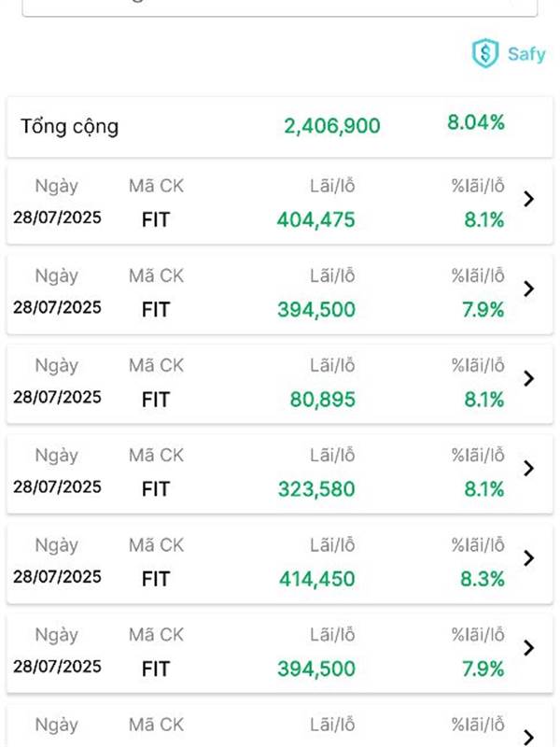The height and width of the screenshot is (747, 560).
Task: Select the 8.3% gain percentage
Action: (483, 579)
